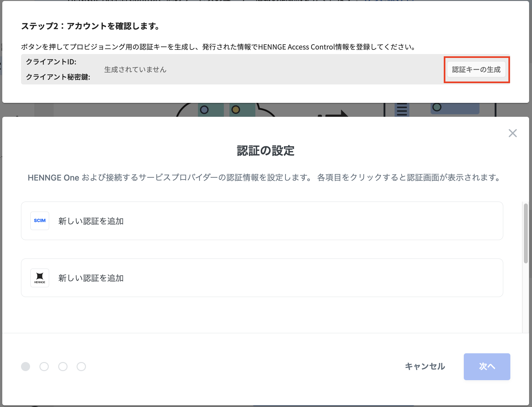
Task: Click the 次へ button
Action: (487, 367)
